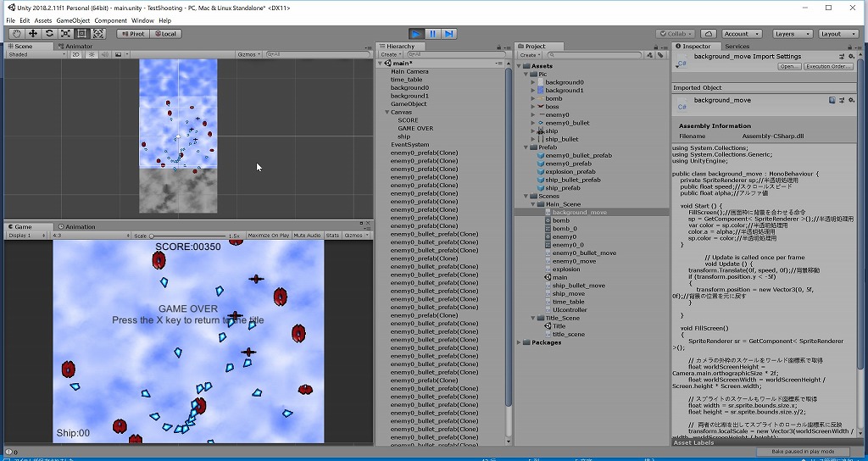Open the Shaded draw mode dropdown

36,54
